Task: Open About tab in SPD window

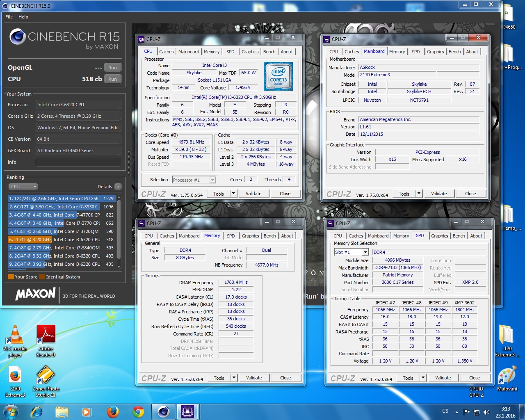Action: tap(476, 236)
